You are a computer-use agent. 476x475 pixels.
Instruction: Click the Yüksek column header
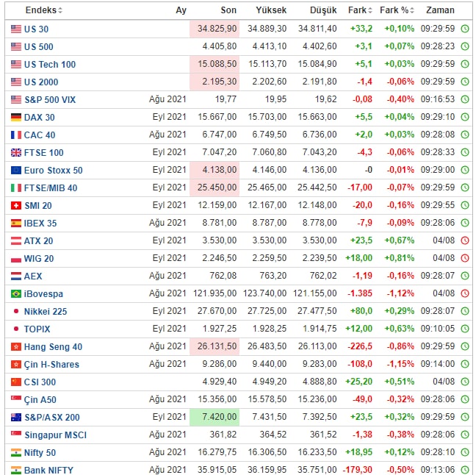pos(271,10)
